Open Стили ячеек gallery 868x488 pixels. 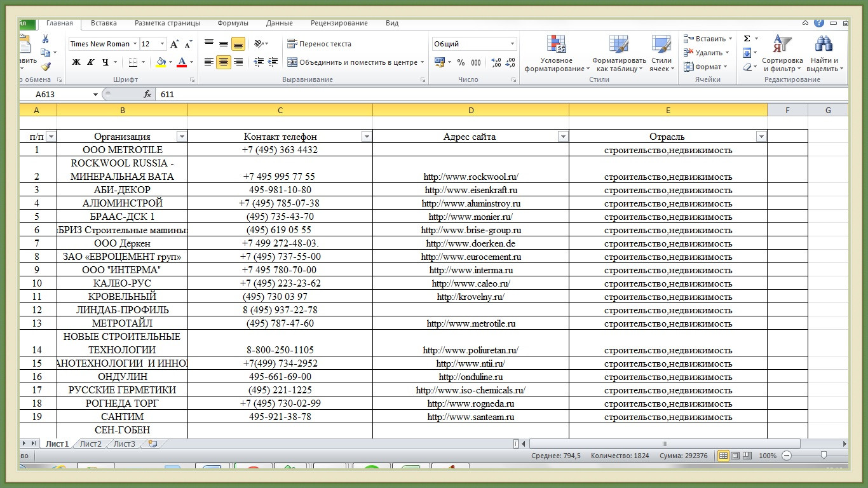[x=661, y=53]
